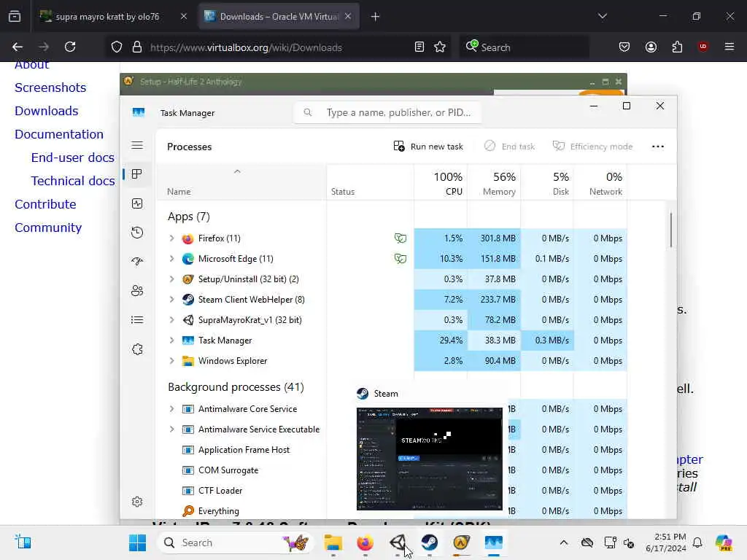This screenshot has width=747, height=560.
Task: Expand Antimalware Core Service row
Action: (x=171, y=409)
